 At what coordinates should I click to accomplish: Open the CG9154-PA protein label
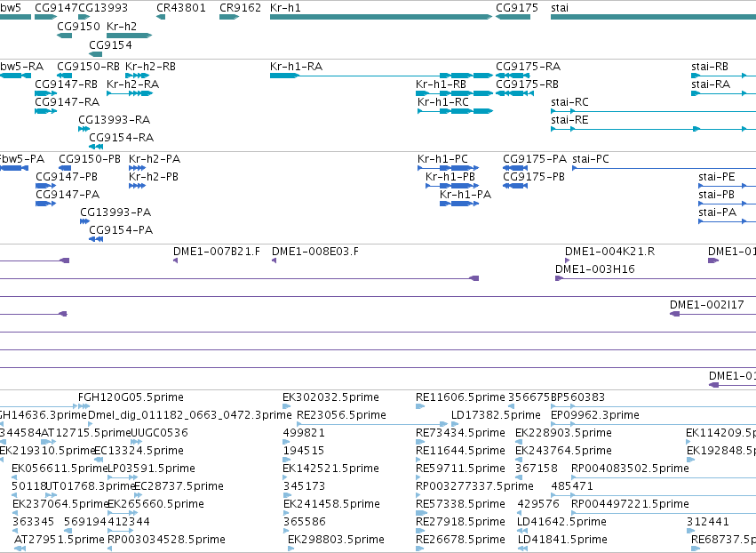(x=121, y=230)
